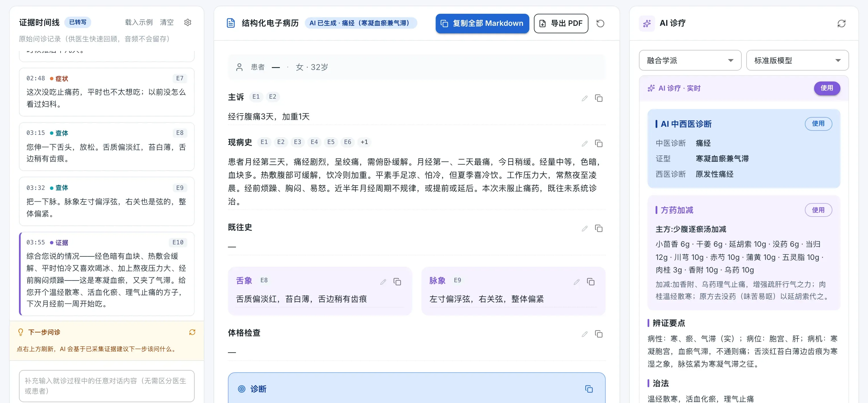Click evidence tag E5 in 现病史
Image resolution: width=868 pixels, height=403 pixels.
(331, 142)
